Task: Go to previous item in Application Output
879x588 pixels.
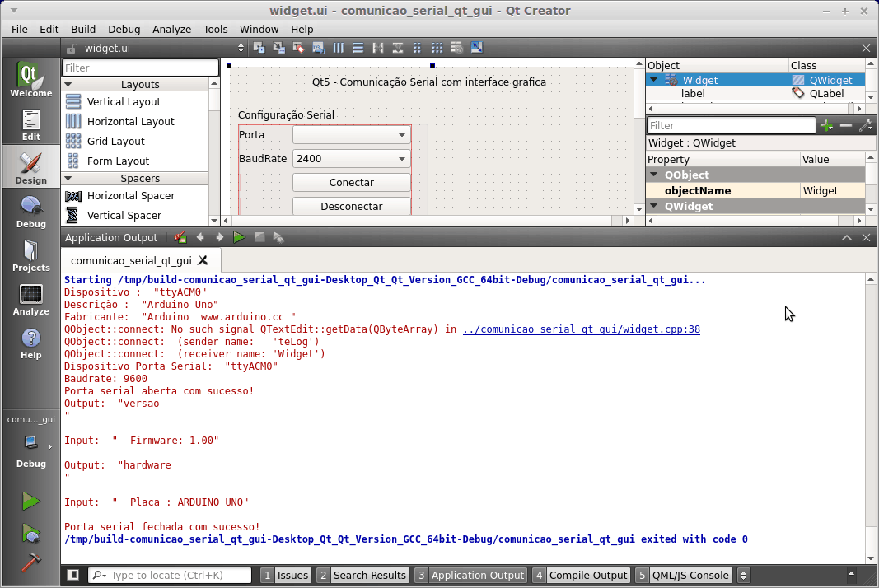Action: click(x=200, y=238)
